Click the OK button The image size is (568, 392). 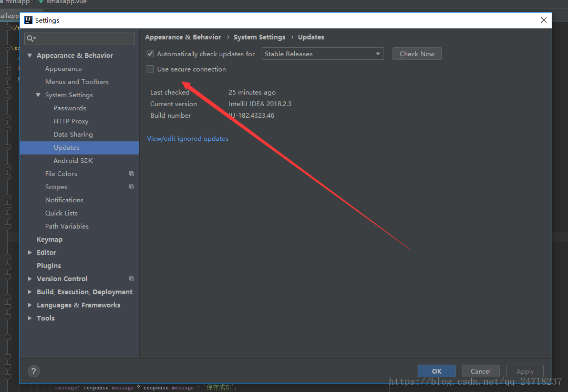[437, 371]
